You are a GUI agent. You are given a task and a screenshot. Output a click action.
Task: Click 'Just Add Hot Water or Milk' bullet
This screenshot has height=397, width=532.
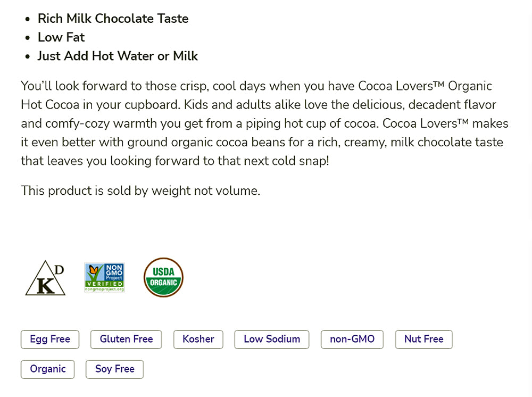[x=118, y=56]
